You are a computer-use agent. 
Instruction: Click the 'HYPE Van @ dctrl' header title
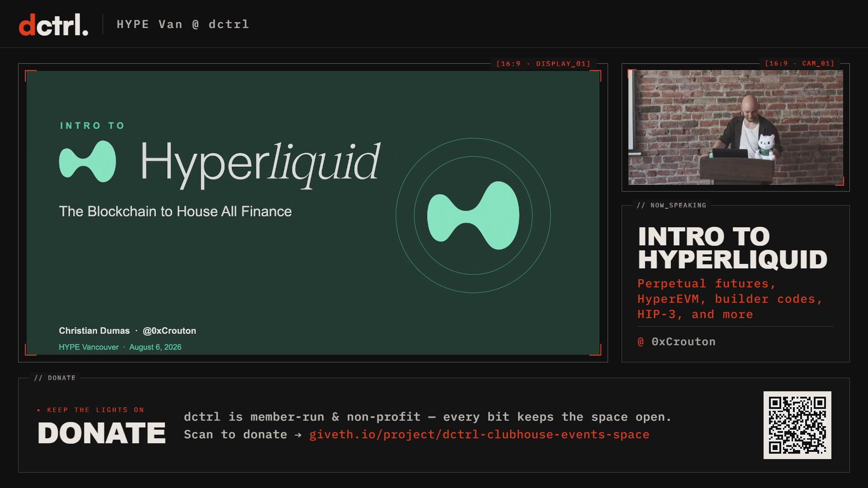(183, 24)
